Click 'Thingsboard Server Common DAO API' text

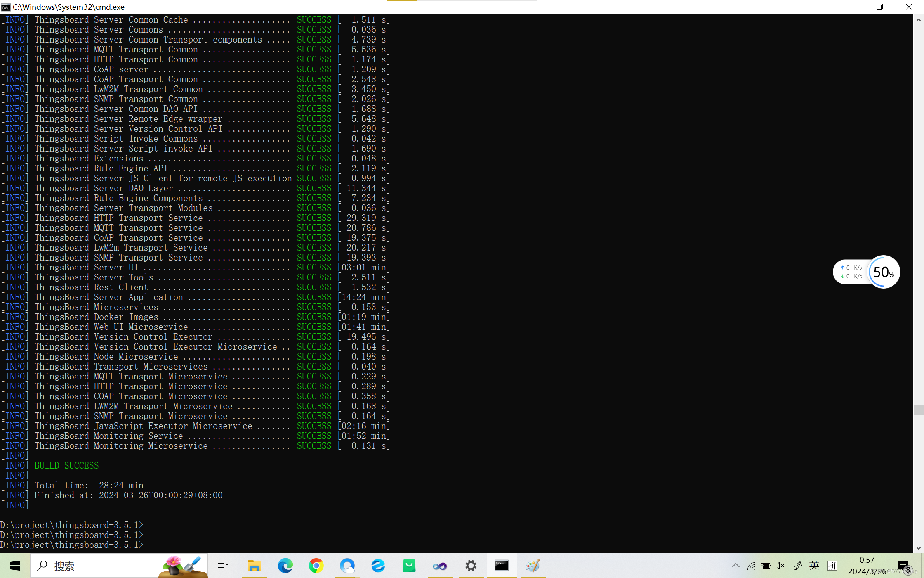(x=116, y=109)
